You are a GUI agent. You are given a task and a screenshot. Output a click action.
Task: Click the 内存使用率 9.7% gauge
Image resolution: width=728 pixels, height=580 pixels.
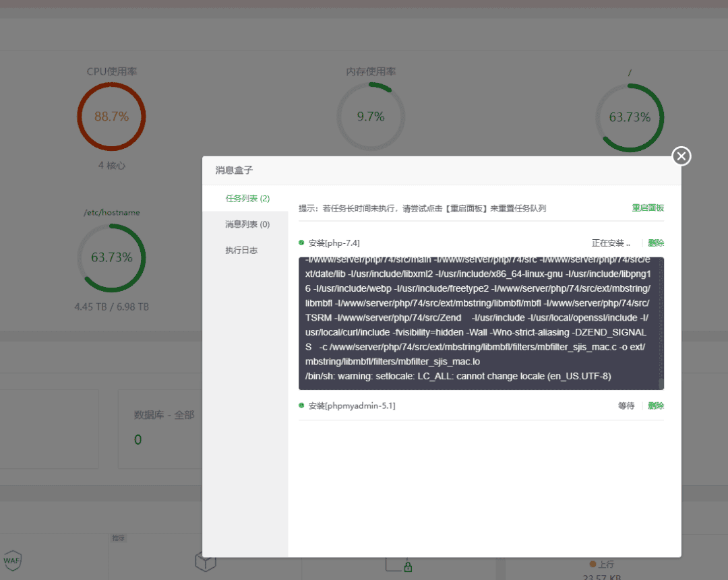(371, 117)
